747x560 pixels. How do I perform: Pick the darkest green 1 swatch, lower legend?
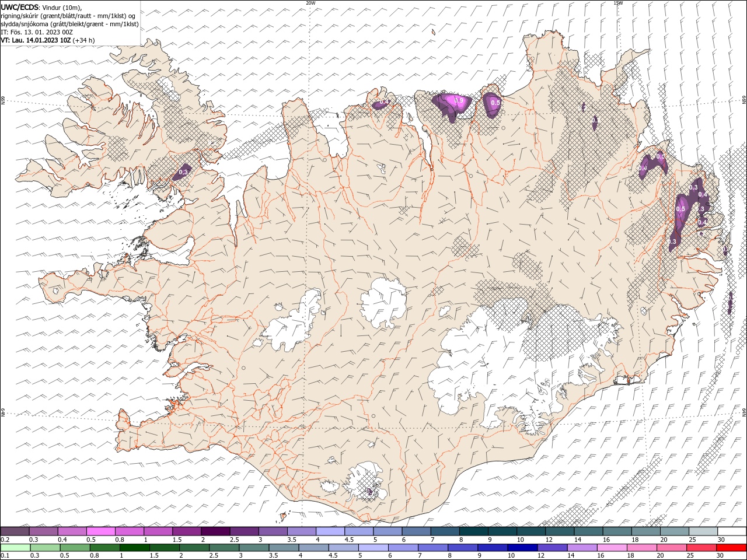[134, 548]
